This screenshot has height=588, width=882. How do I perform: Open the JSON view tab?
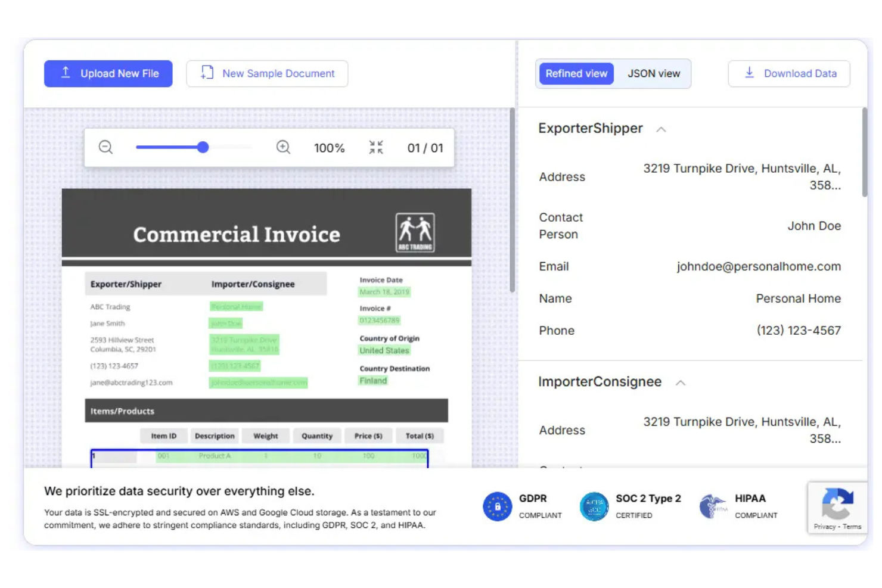click(x=654, y=73)
